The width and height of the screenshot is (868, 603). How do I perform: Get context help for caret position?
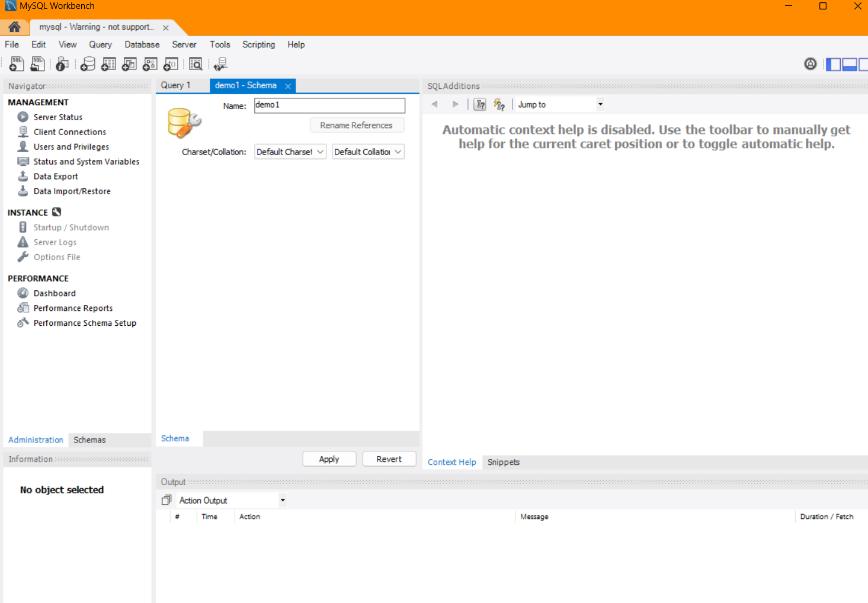pyautogui.click(x=480, y=104)
